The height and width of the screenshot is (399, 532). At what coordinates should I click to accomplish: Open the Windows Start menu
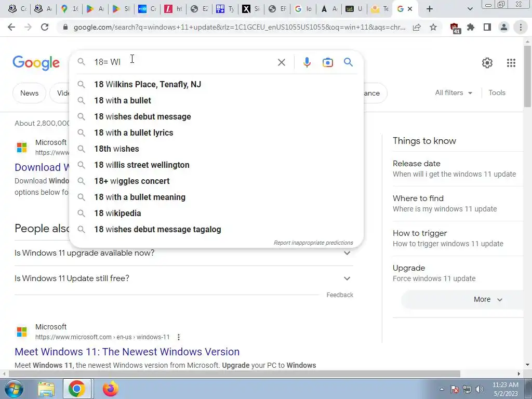14,389
